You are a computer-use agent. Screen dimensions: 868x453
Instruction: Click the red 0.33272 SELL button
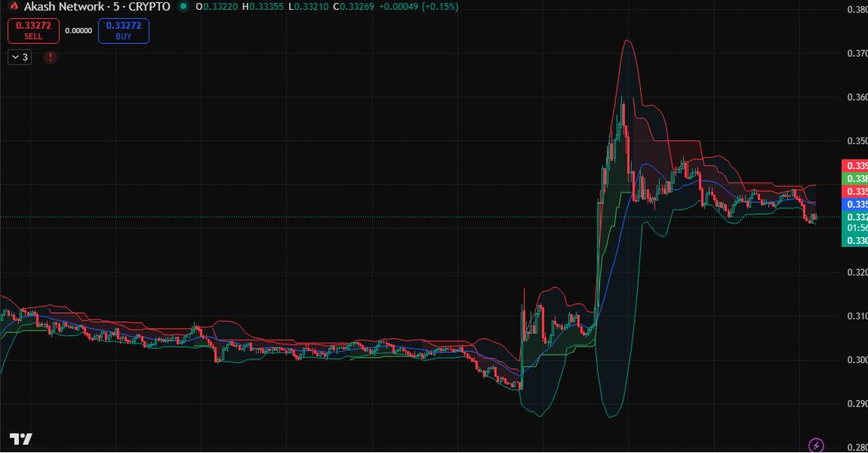33,30
